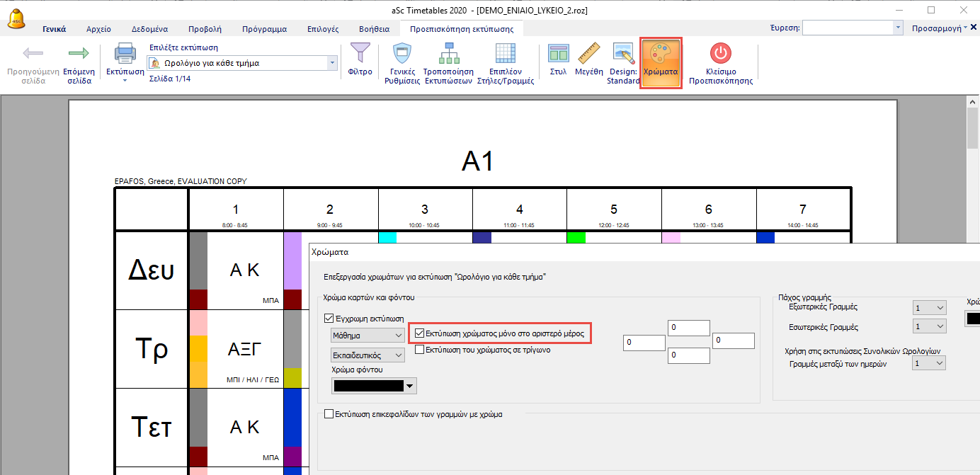Viewport: 980px width, 475px height.
Task: Click the Εύρεση search field
Action: coord(848,28)
